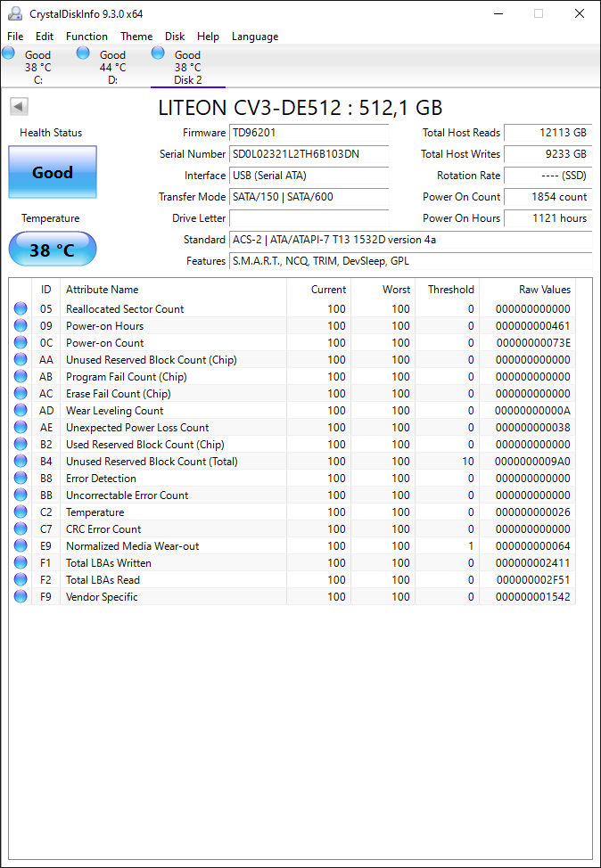
Task: Open the File menu
Action: point(15,37)
